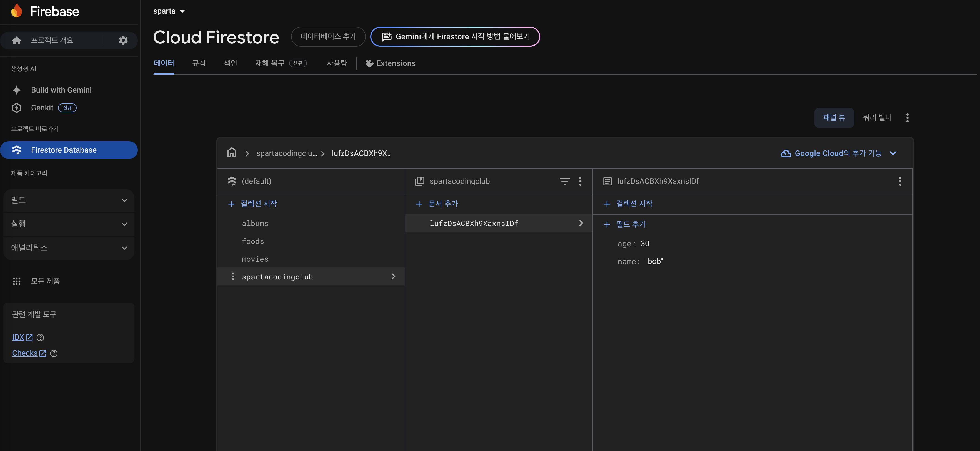Image resolution: width=980 pixels, height=451 pixels.
Task: Switch to the 색인 tab
Action: (x=231, y=63)
